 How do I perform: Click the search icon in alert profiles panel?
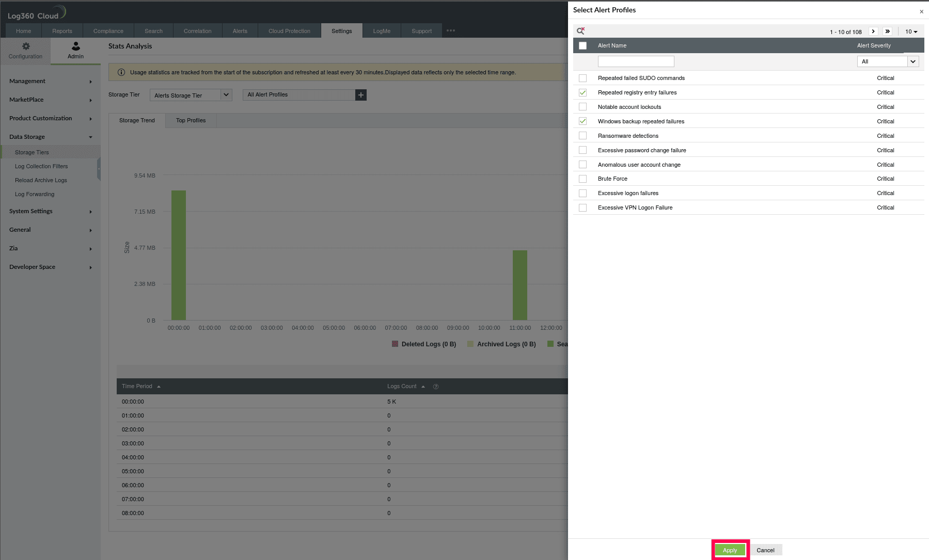pyautogui.click(x=580, y=31)
